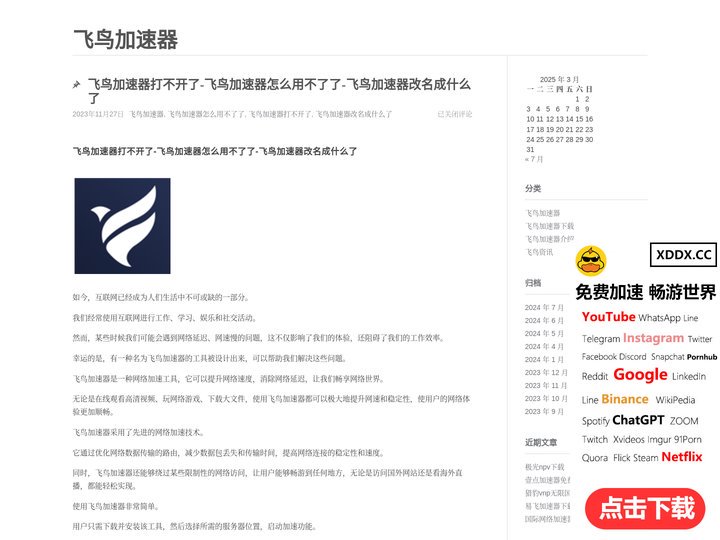Viewport: 720px width, 540px height.
Task: Open recent post starting with 壹点加速器
Action: (x=548, y=480)
